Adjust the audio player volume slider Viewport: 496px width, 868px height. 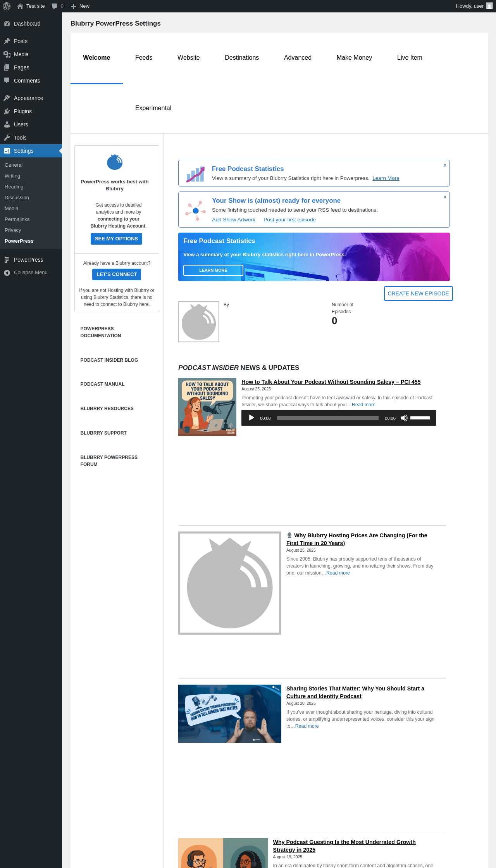click(420, 418)
